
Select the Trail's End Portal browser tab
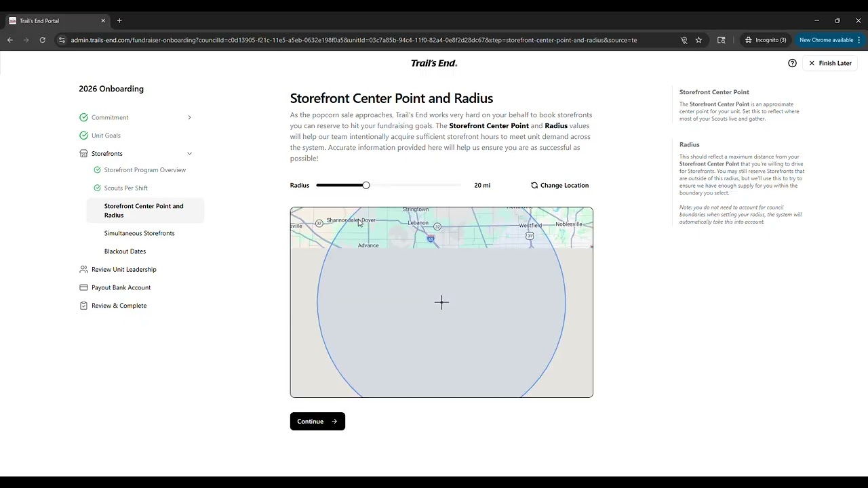point(57,21)
